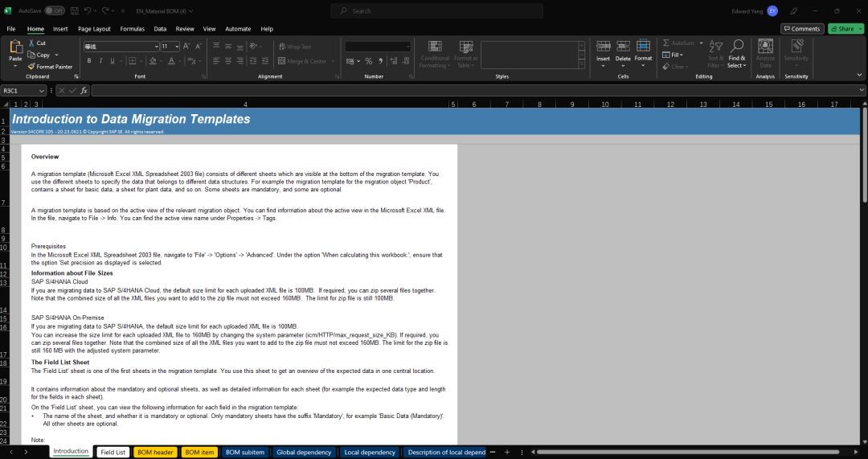Open Find & Select magnifier menu

[x=737, y=53]
